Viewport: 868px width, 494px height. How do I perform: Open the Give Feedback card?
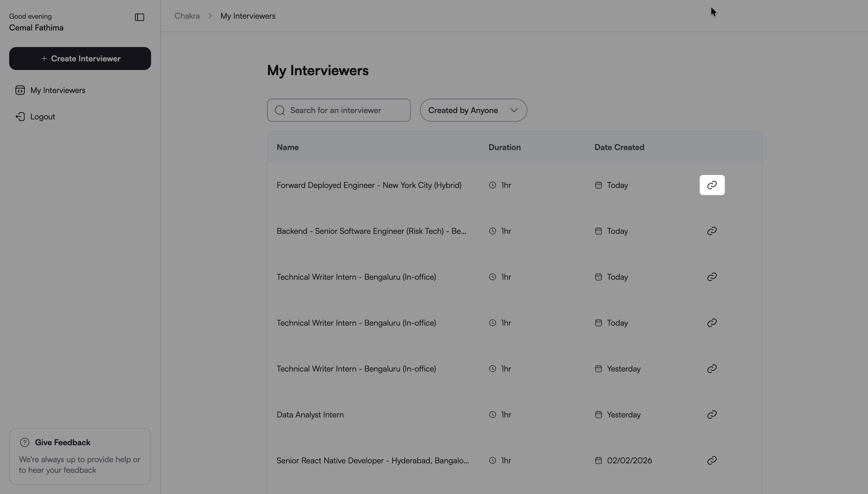(80, 456)
